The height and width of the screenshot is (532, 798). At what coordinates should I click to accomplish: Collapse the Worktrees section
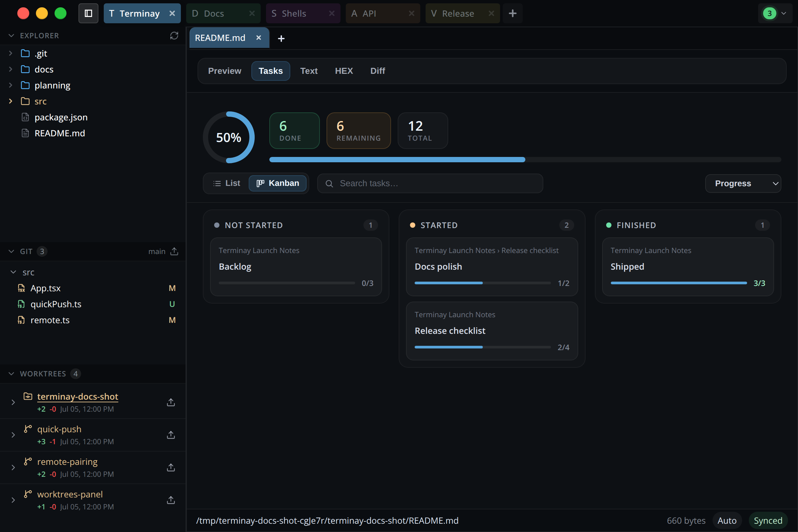tap(11, 373)
